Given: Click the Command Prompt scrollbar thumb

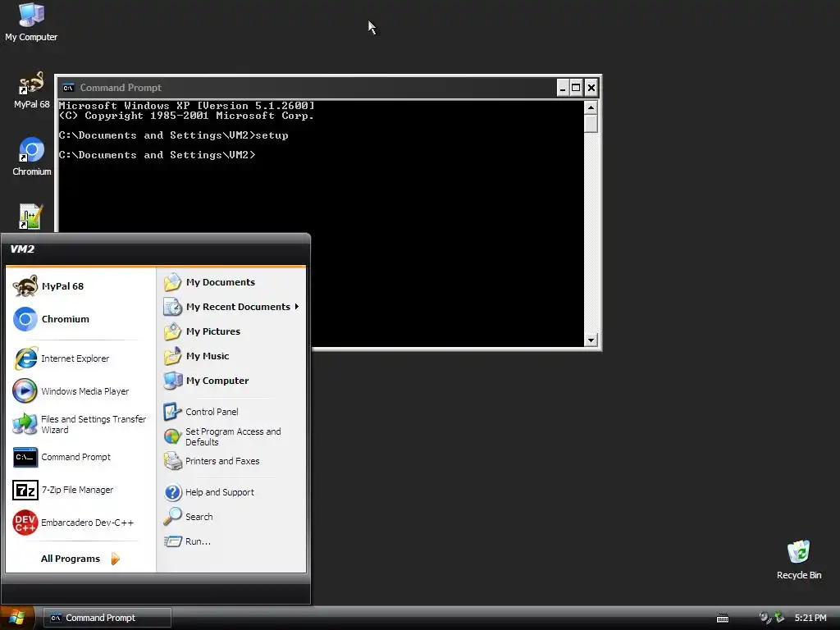Looking at the screenshot, I should 591,124.
